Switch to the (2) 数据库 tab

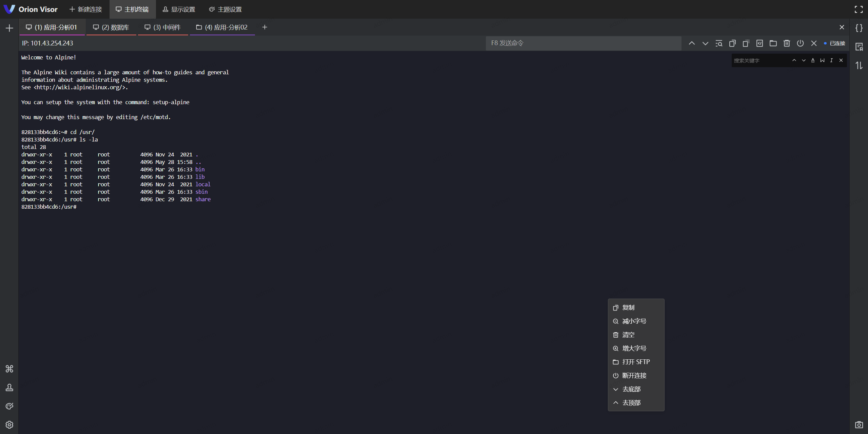[x=111, y=27]
